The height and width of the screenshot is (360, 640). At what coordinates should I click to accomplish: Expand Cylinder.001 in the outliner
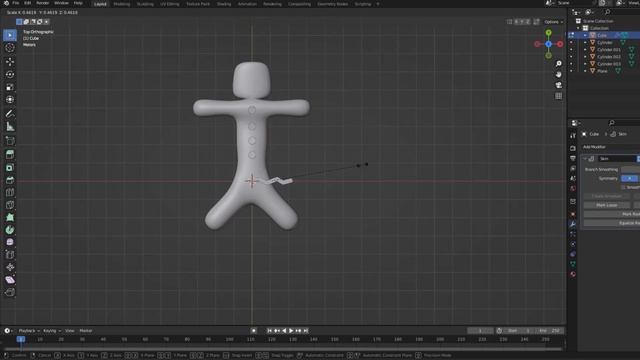pyautogui.click(x=585, y=49)
